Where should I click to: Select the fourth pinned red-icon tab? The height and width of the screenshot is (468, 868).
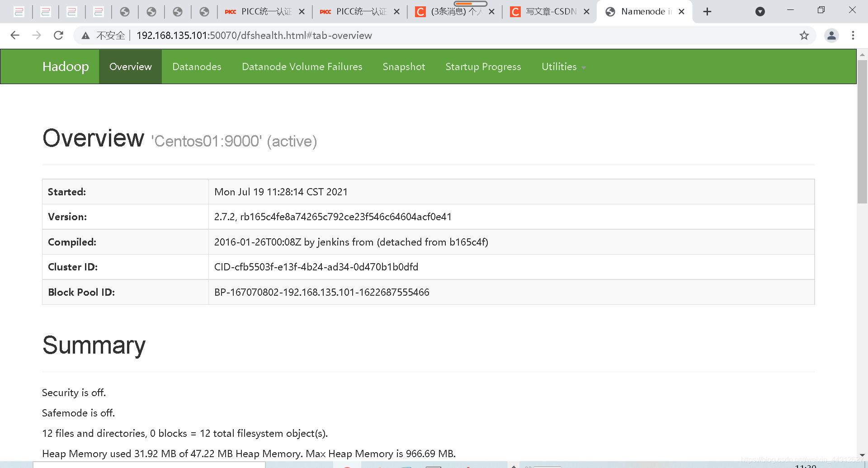click(98, 12)
